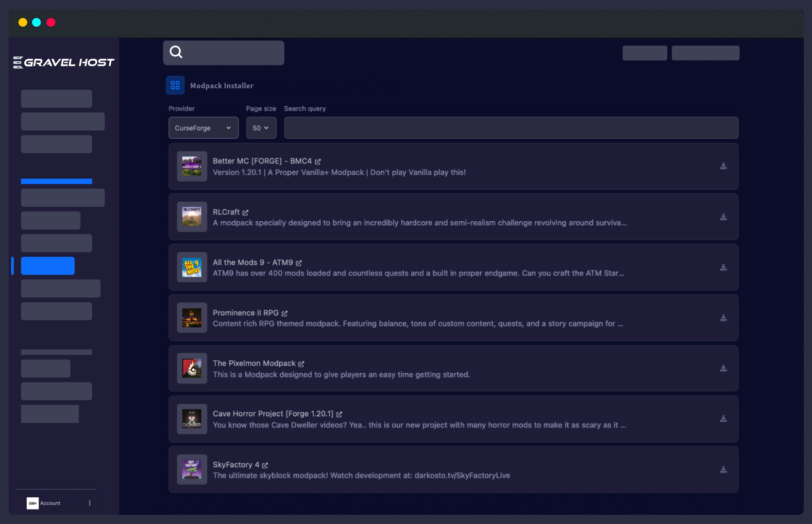This screenshot has width=812, height=524.
Task: Open Cave Horror Project external link
Action: pos(339,414)
